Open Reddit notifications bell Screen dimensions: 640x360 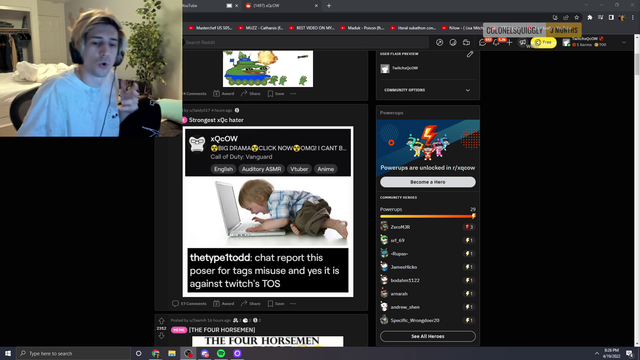496,42
